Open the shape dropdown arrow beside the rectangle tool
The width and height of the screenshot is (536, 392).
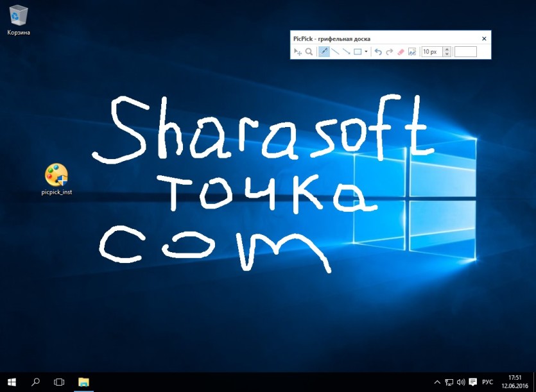[x=366, y=52]
